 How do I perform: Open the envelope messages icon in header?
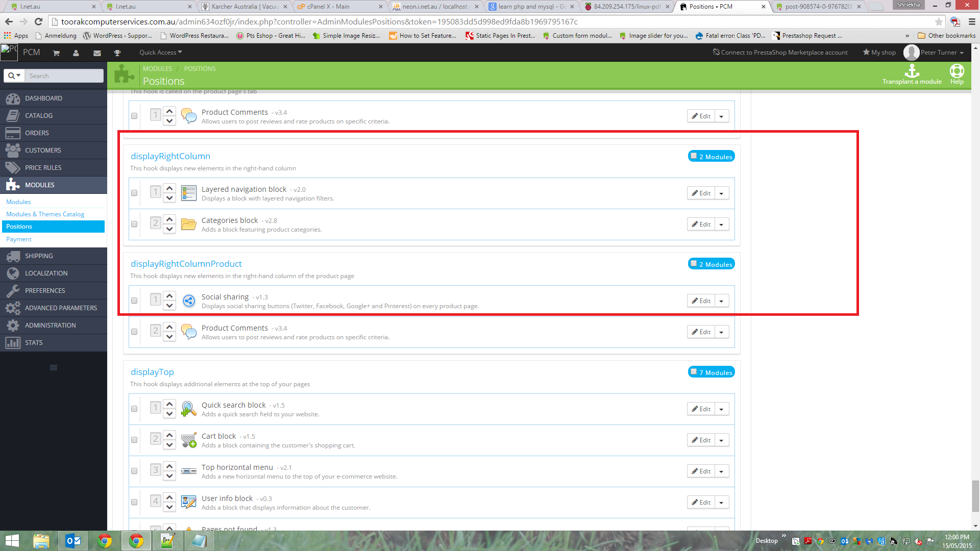97,53
